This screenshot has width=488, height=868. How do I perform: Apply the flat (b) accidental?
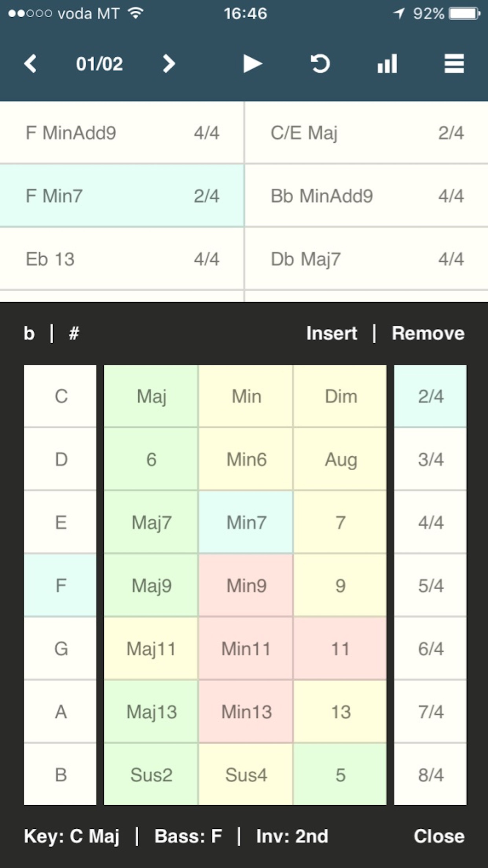[x=29, y=334]
